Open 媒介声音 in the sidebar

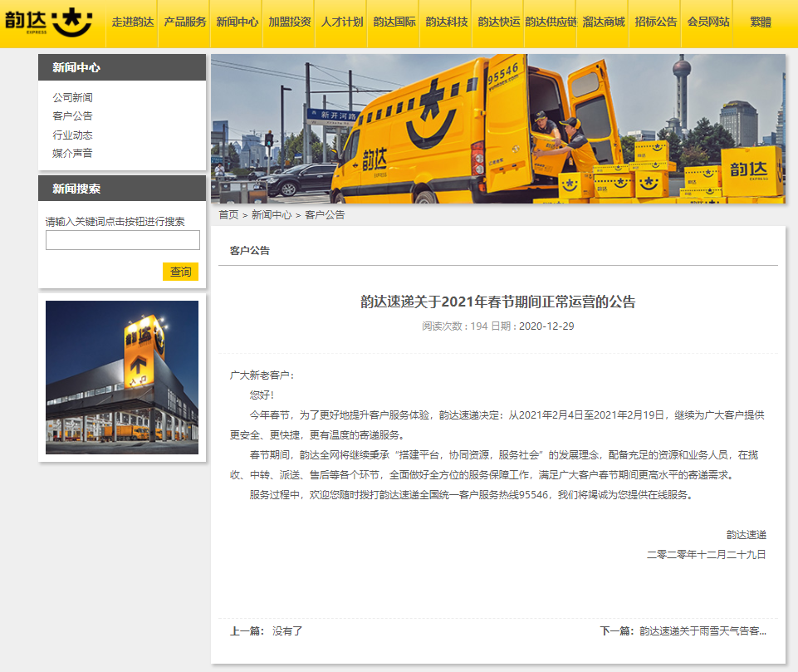tap(72, 153)
